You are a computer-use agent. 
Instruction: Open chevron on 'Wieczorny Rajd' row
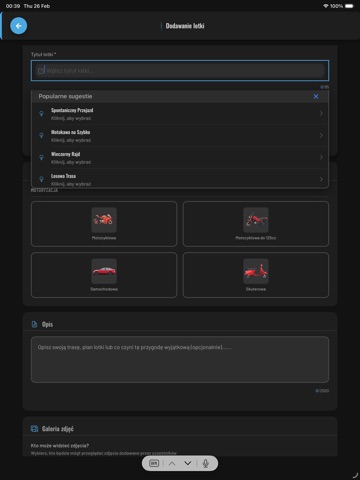[321, 157]
